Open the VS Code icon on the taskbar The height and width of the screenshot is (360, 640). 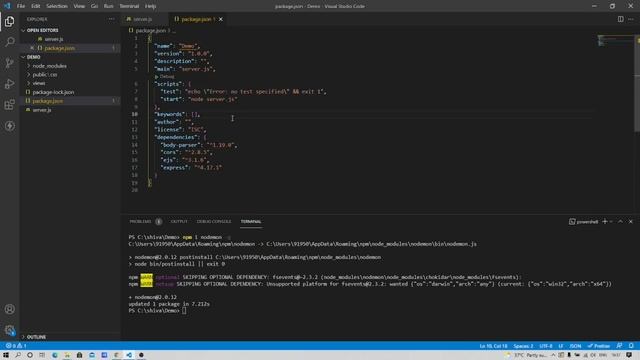(129, 355)
